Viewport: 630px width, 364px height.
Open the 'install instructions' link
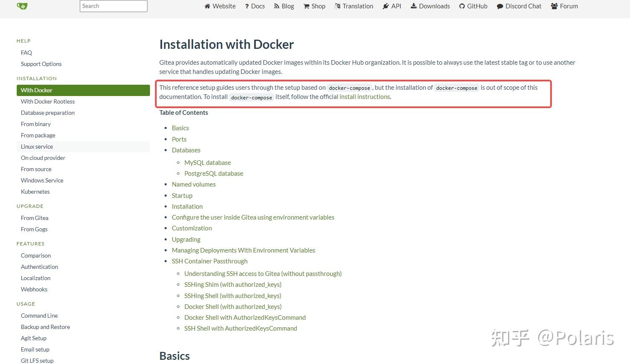point(364,96)
